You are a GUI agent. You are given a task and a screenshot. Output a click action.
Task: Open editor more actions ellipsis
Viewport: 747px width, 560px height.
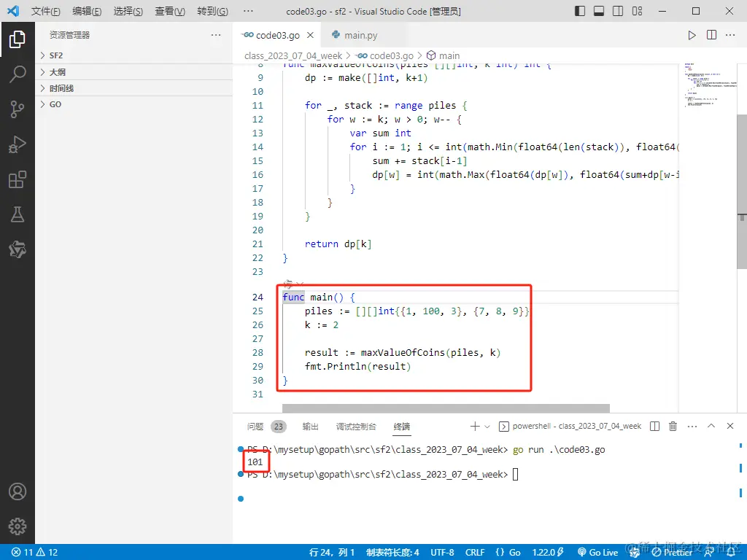click(x=729, y=35)
